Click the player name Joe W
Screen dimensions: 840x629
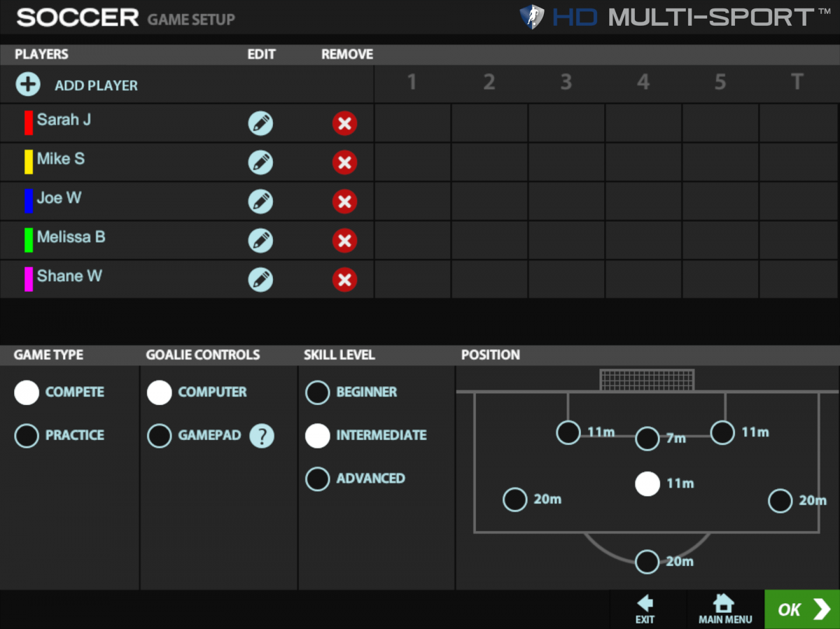(x=59, y=198)
